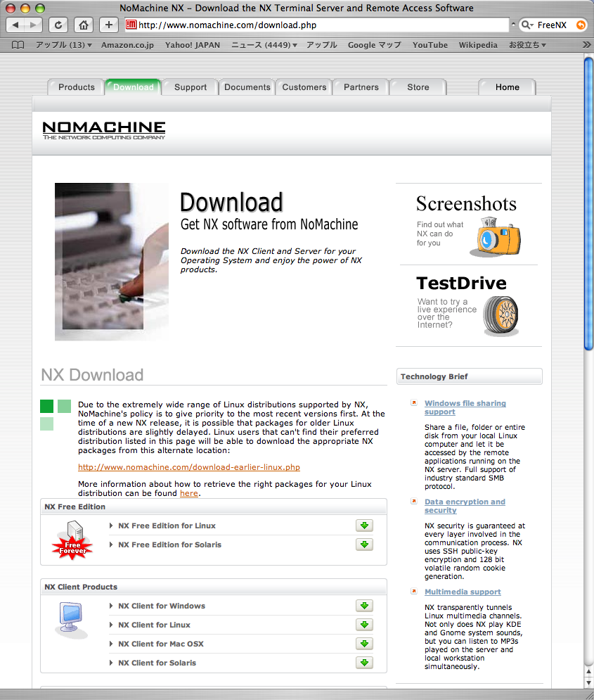Open the Wikipedia bookmark

[x=478, y=45]
